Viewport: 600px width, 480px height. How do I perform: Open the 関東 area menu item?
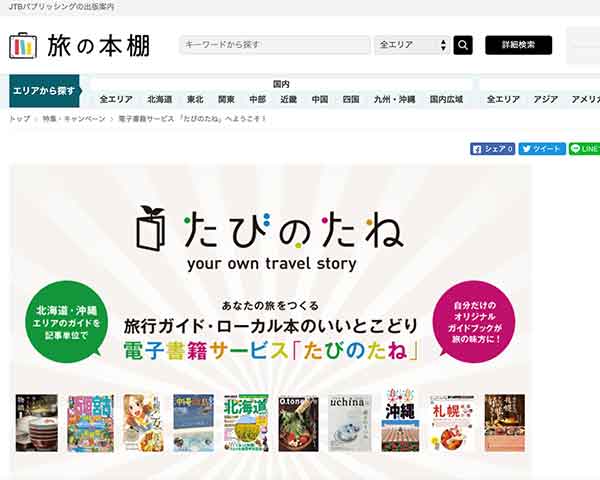click(226, 100)
